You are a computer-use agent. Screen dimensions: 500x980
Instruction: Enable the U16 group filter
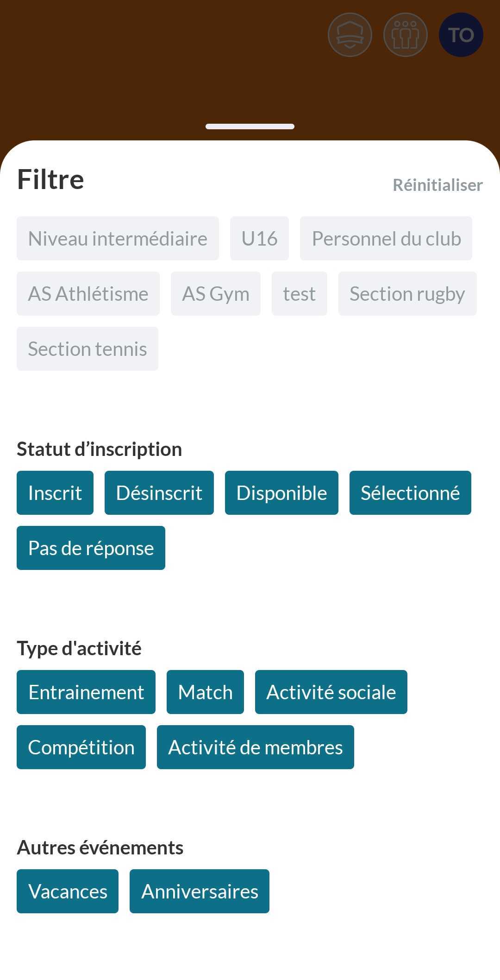(x=259, y=238)
